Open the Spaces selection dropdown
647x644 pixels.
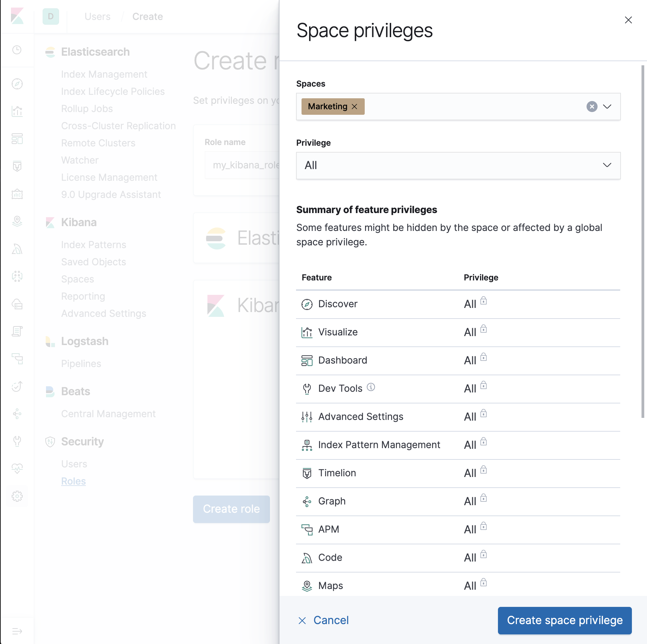607,107
